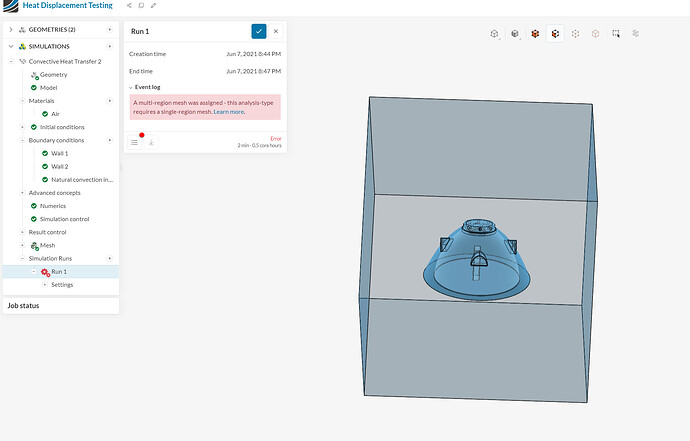Open the Heat Displacement Testing title
This screenshot has width=690, height=441.
(67, 5)
